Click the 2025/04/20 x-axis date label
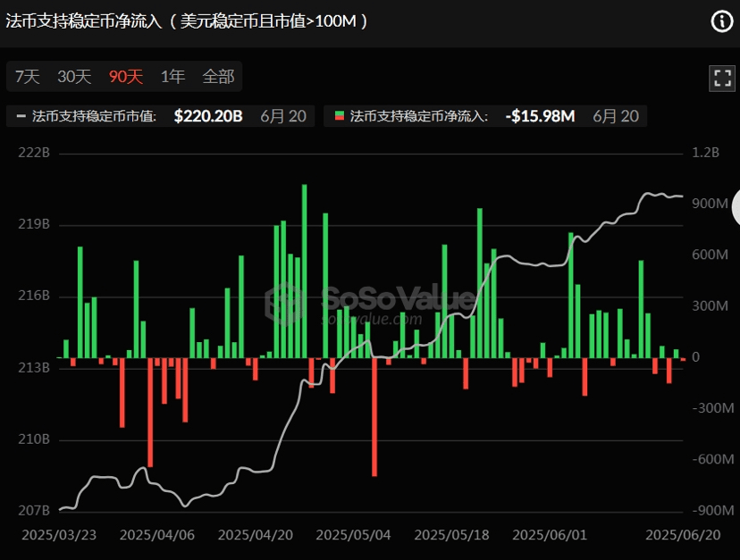This screenshot has width=740, height=560. click(256, 535)
